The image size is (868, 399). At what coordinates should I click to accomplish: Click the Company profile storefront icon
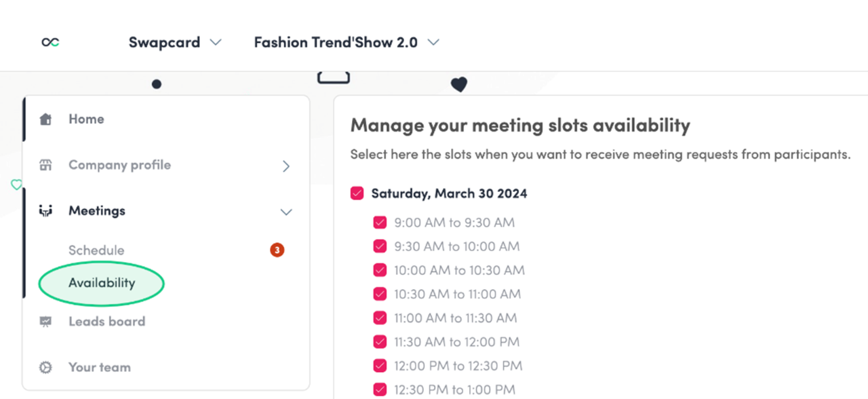(45, 165)
